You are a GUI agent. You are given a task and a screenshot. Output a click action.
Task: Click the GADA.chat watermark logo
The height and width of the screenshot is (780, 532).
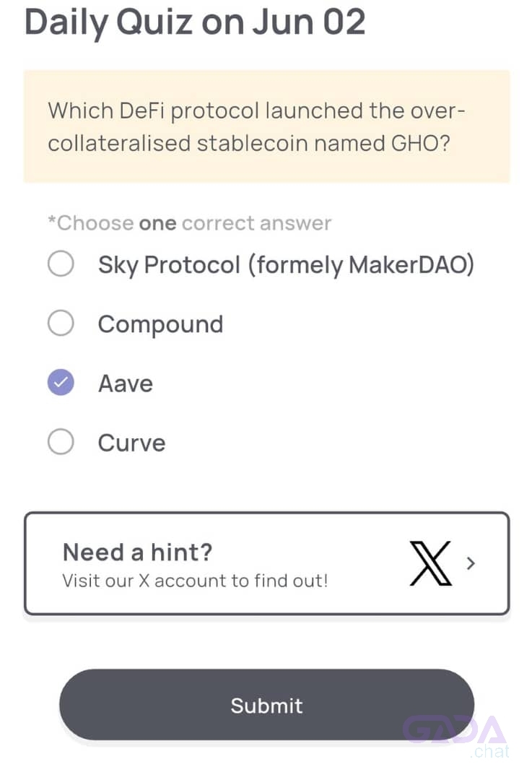455,737
